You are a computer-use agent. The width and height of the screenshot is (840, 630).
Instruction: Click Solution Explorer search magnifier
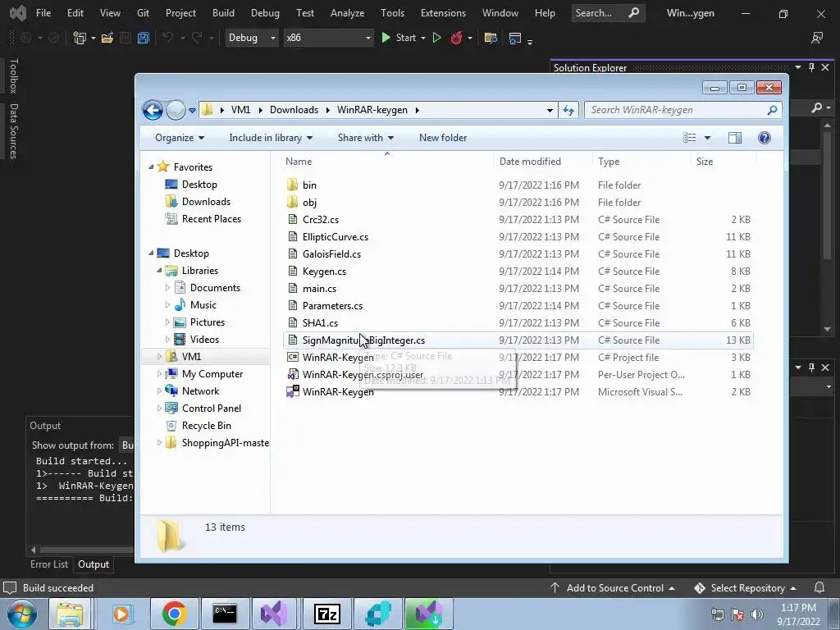(816, 107)
